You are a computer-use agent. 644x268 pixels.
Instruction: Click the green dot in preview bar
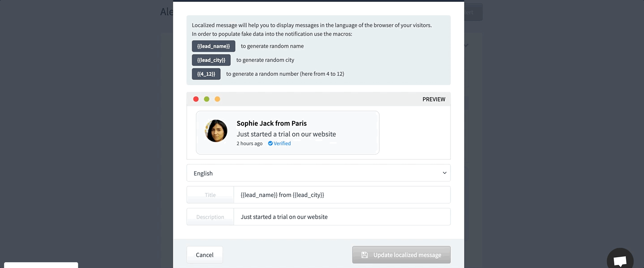coord(206,99)
